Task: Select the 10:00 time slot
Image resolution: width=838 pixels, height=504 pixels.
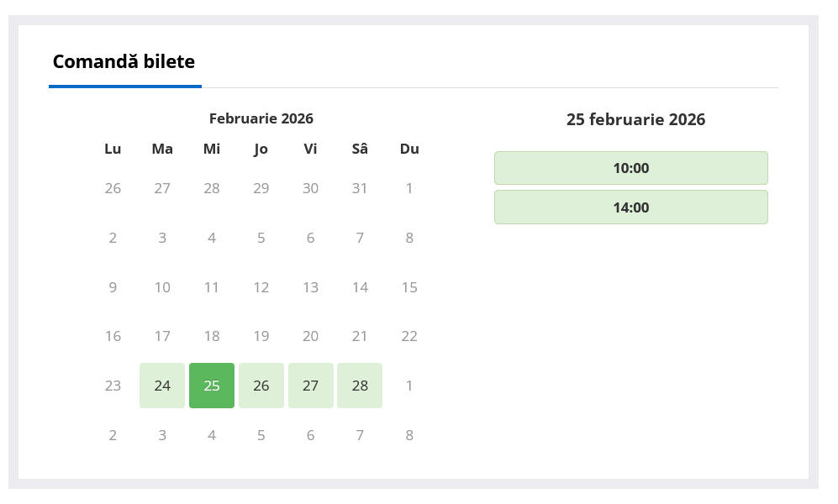Action: [x=630, y=168]
